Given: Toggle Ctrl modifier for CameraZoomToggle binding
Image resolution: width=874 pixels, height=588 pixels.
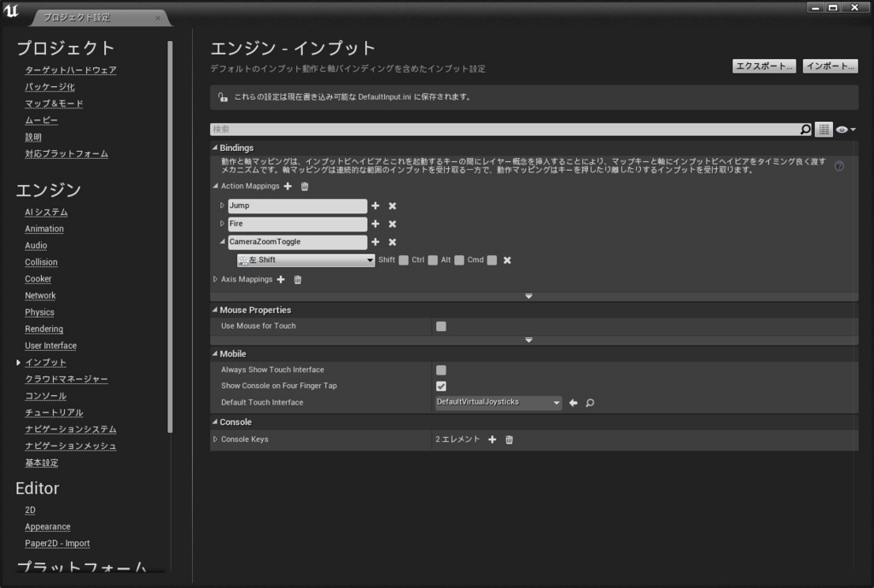Looking at the screenshot, I should coord(433,260).
